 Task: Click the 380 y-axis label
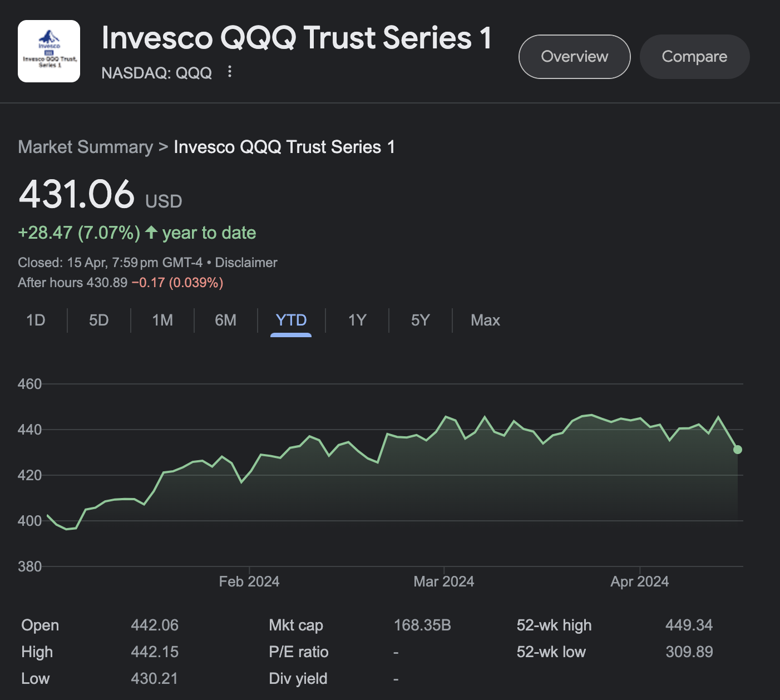[x=29, y=566]
